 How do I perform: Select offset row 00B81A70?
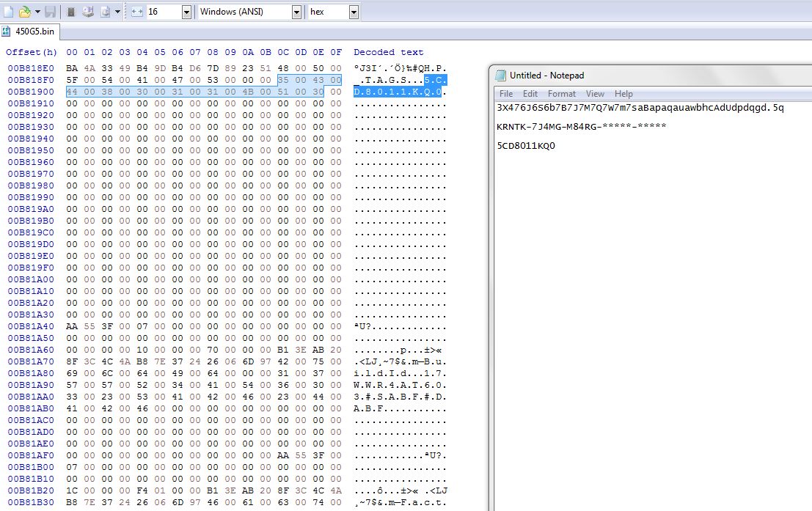coord(31,361)
